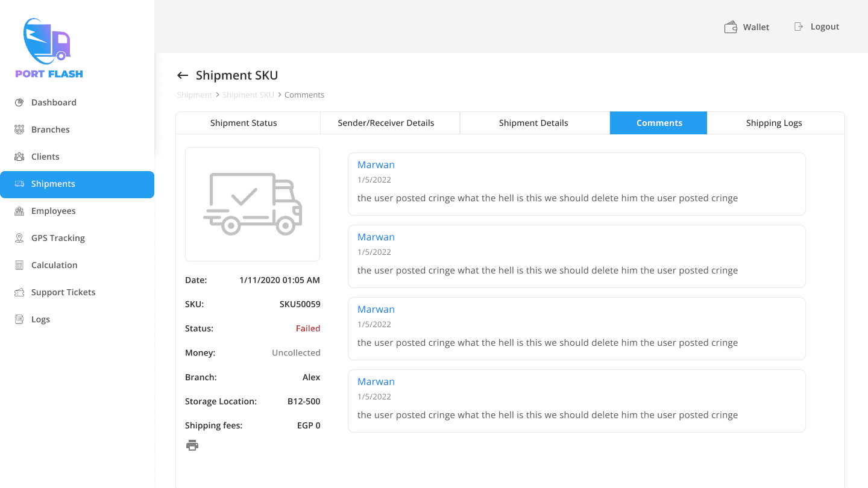868x488 pixels.
Task: Click the Logout icon in header
Action: tap(799, 27)
